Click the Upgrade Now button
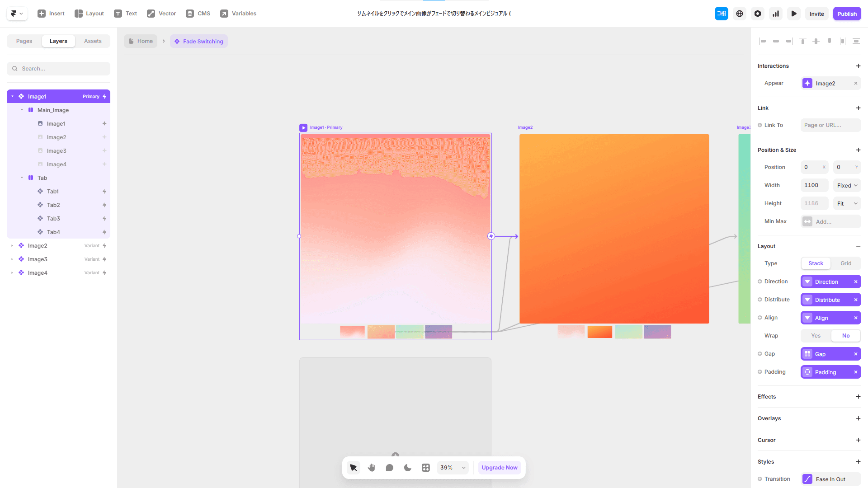Screen dimensions: 868x488 point(499,468)
